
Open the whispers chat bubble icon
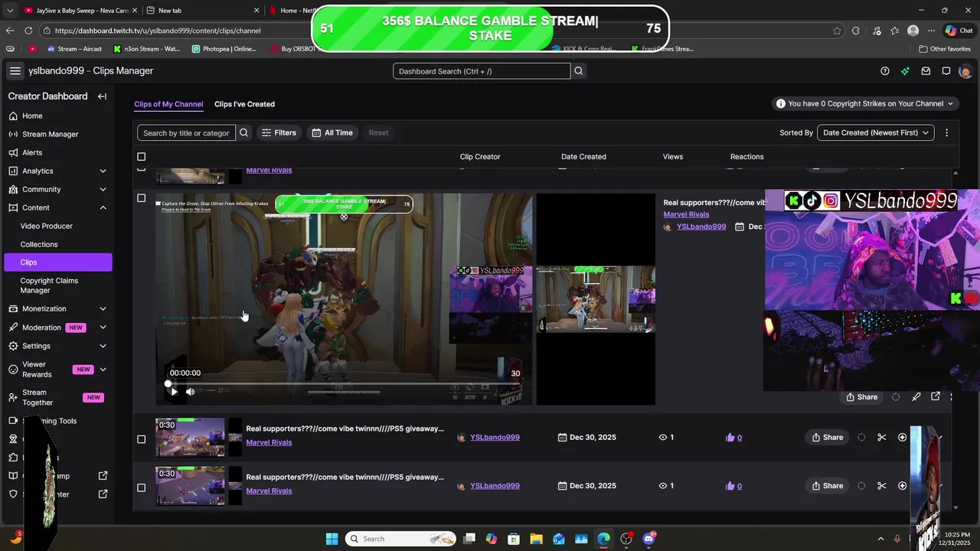[x=946, y=71]
